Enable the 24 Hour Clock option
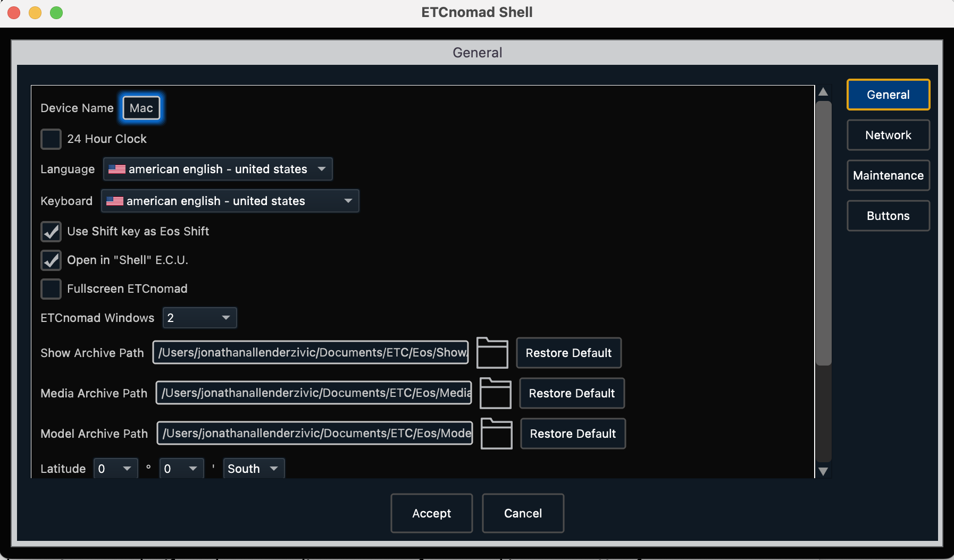The width and height of the screenshot is (954, 560). 51,139
